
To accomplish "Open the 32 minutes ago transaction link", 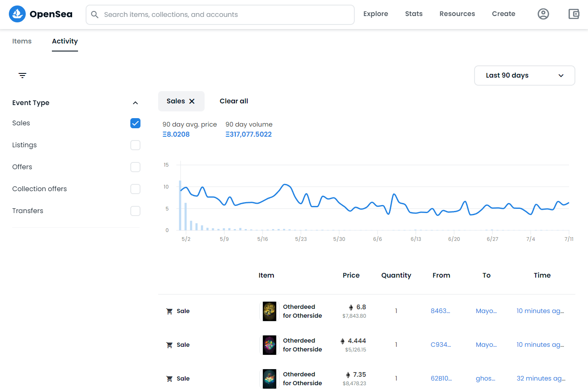I will tap(541, 378).
